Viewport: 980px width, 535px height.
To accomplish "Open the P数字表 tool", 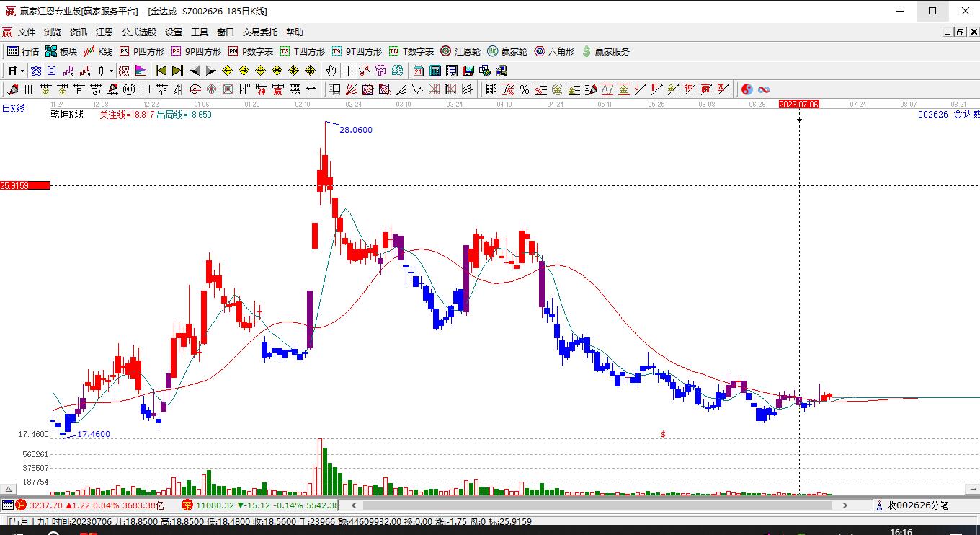I will (x=251, y=51).
